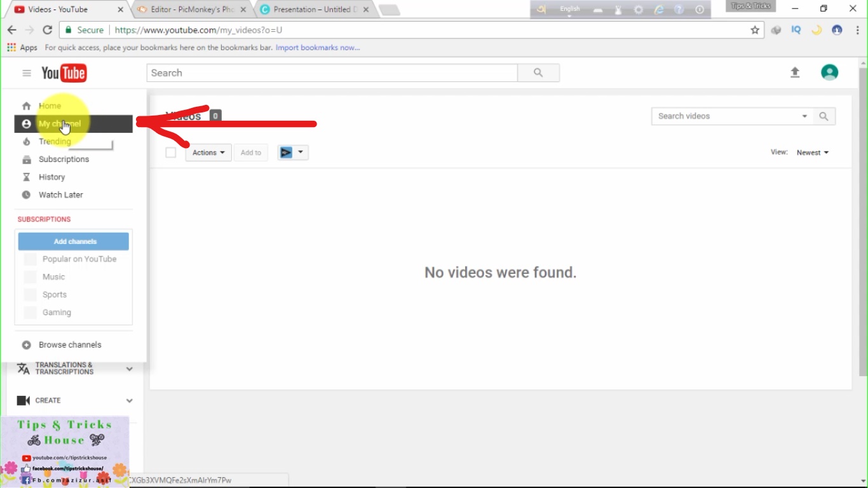Image resolution: width=868 pixels, height=488 pixels.
Task: Click the gray cloud extension icon
Action: 776,30
